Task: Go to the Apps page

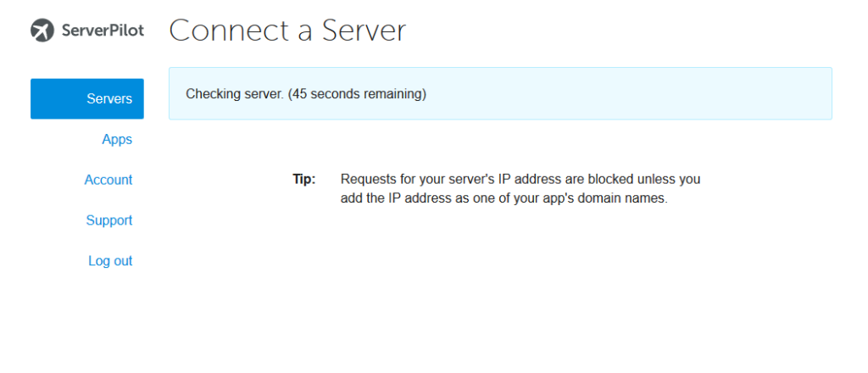Action: click(x=117, y=140)
